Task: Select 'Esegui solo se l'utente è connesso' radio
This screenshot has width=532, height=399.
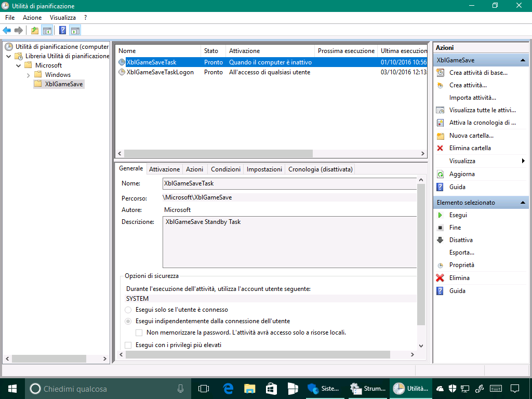Action: (128, 310)
